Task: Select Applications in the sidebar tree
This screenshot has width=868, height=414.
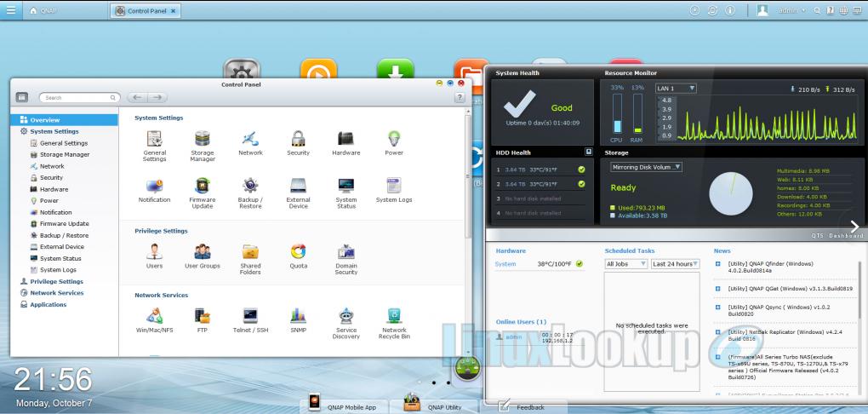Action: point(48,304)
